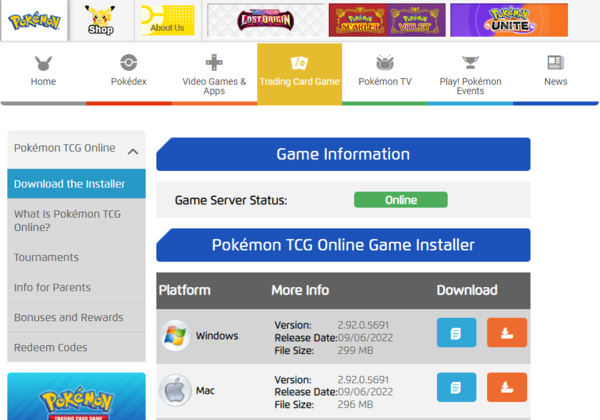Screen dimensions: 600x420
Task: Open the Pokédex nav tab
Action: [x=129, y=73]
